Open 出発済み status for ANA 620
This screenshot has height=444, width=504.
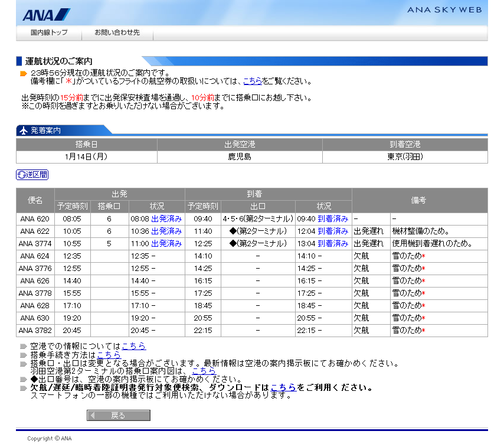pyautogui.click(x=166, y=219)
